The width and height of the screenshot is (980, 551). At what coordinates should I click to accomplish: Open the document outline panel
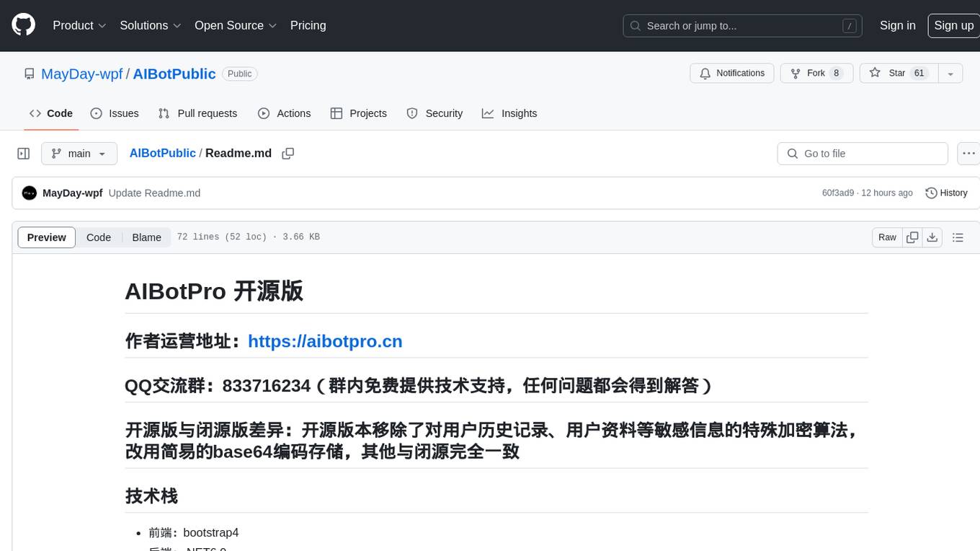click(958, 237)
